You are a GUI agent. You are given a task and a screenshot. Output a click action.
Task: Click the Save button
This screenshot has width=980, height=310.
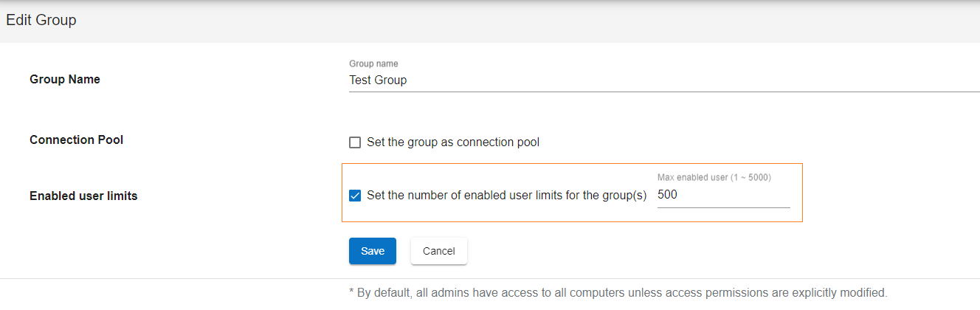click(x=373, y=251)
